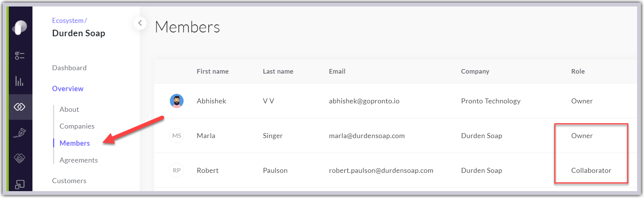Click the Pronto logo icon
Screen dimensions: 644x198
click(x=20, y=27)
